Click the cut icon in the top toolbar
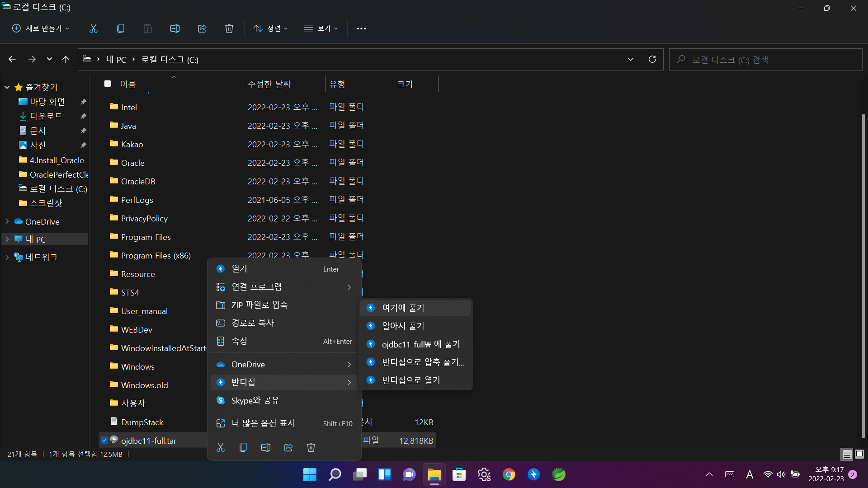The width and height of the screenshot is (868, 488). 94,28
